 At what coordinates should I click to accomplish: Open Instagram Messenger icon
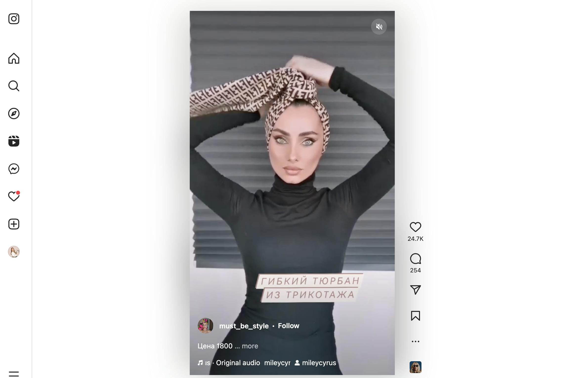coord(14,168)
